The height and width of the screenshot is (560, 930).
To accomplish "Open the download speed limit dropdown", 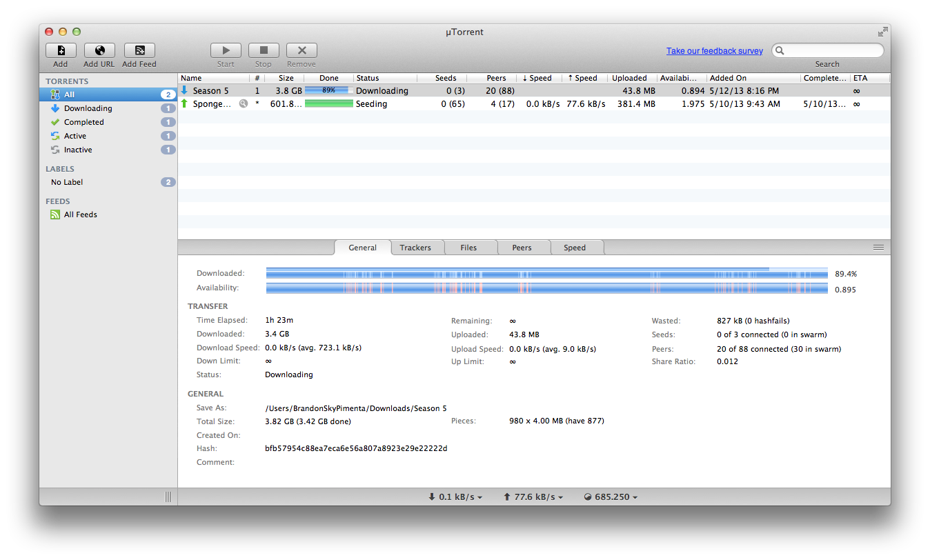I will coord(455,497).
